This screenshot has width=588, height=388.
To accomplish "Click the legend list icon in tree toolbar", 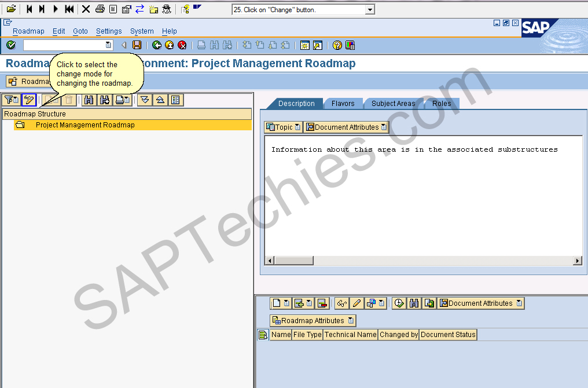I will (x=175, y=100).
